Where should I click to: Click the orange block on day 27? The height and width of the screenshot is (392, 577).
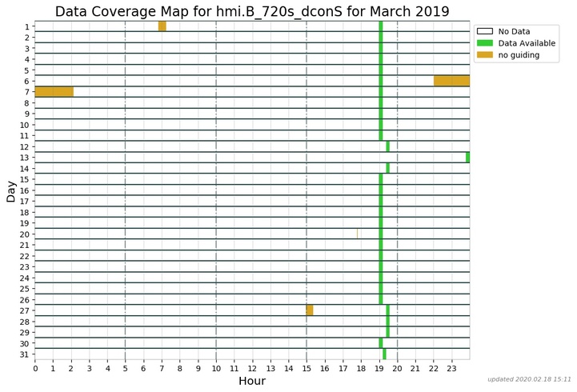pyautogui.click(x=310, y=310)
